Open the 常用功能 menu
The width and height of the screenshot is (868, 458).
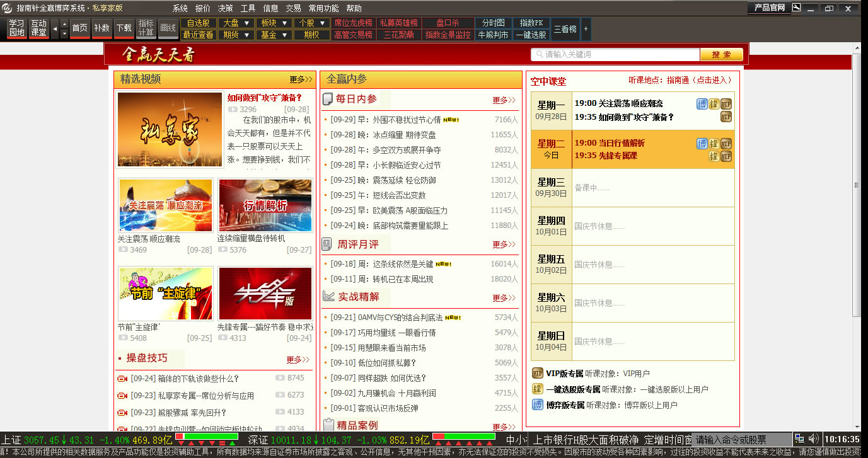click(x=323, y=8)
